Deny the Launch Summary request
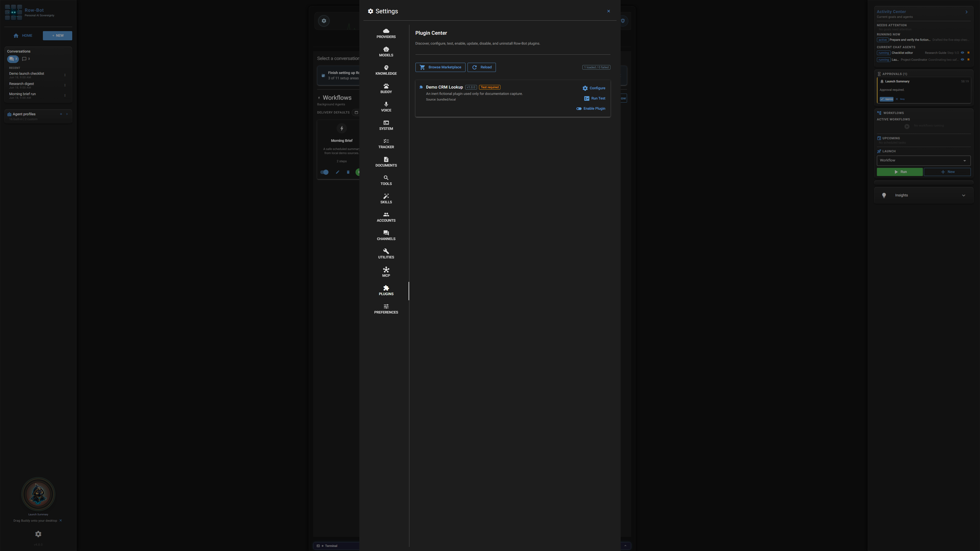Image resolution: width=980 pixels, height=551 pixels. (900, 99)
